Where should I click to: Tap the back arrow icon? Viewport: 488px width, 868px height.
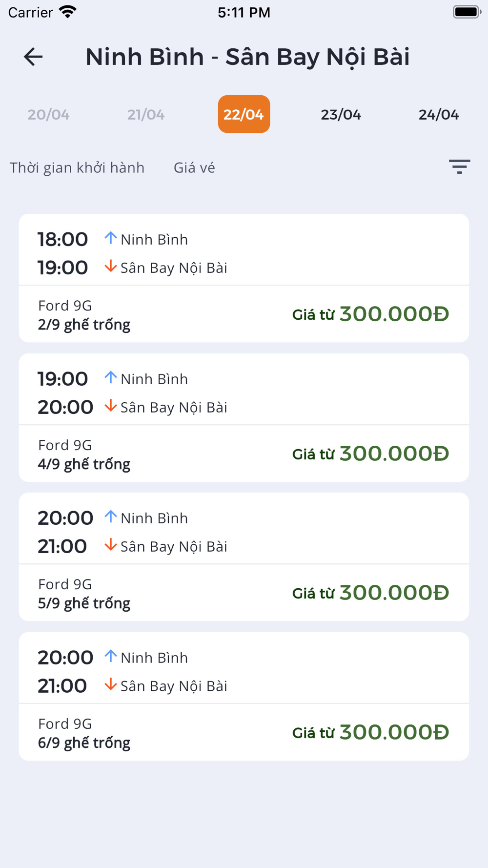coord(33,57)
